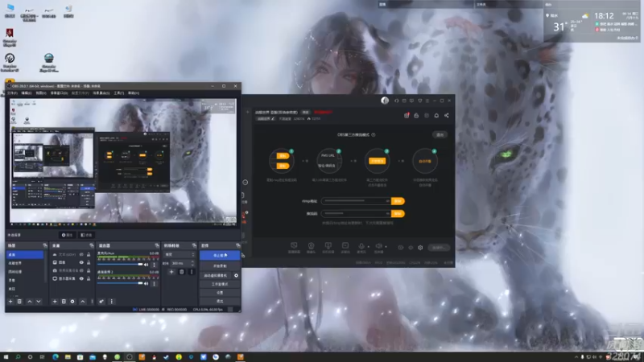Reveal the stream key with eye icon
This screenshot has height=362, width=644.
pos(387,213)
